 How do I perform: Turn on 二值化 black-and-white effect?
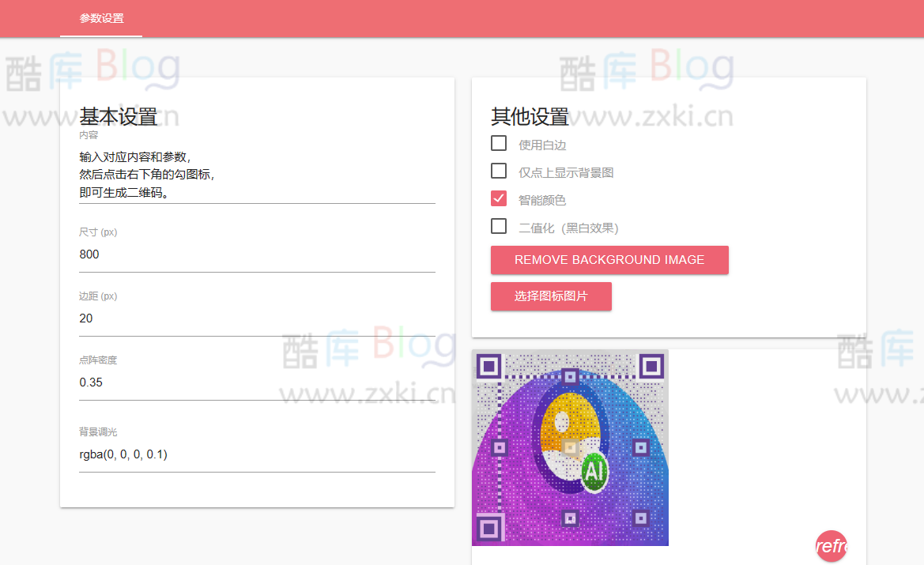coord(498,226)
